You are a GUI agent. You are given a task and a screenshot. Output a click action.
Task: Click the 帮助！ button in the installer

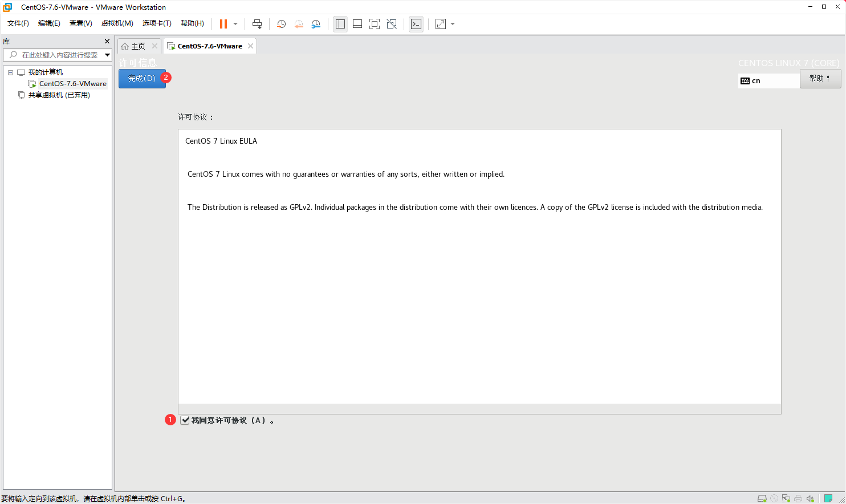(820, 79)
